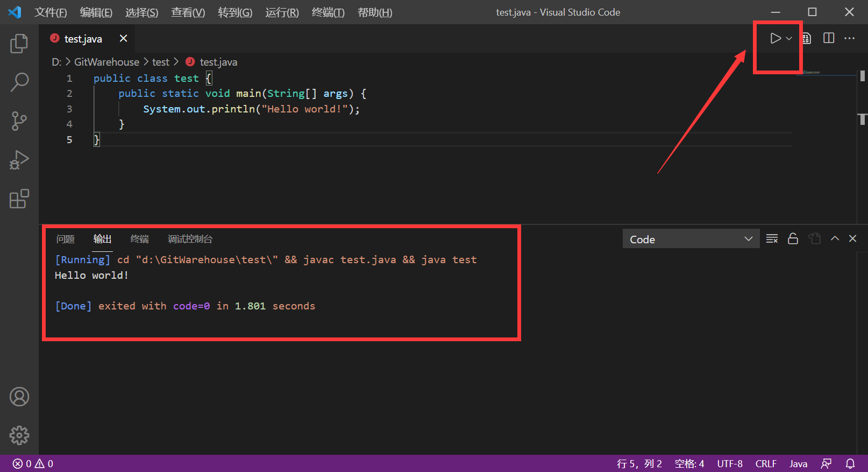
Task: Switch to the 调试控制台 panel tab
Action: tap(190, 239)
